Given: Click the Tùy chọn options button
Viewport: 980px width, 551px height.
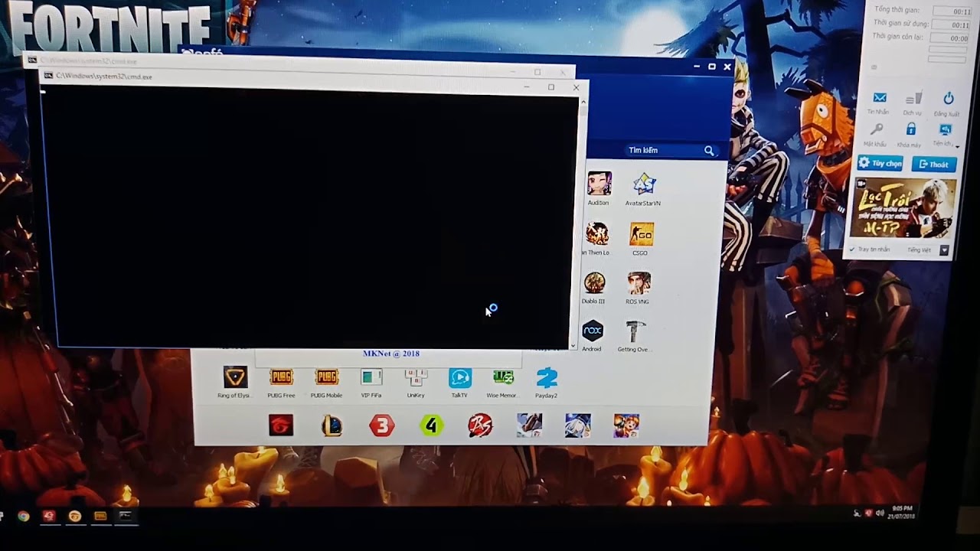Looking at the screenshot, I should [x=880, y=164].
